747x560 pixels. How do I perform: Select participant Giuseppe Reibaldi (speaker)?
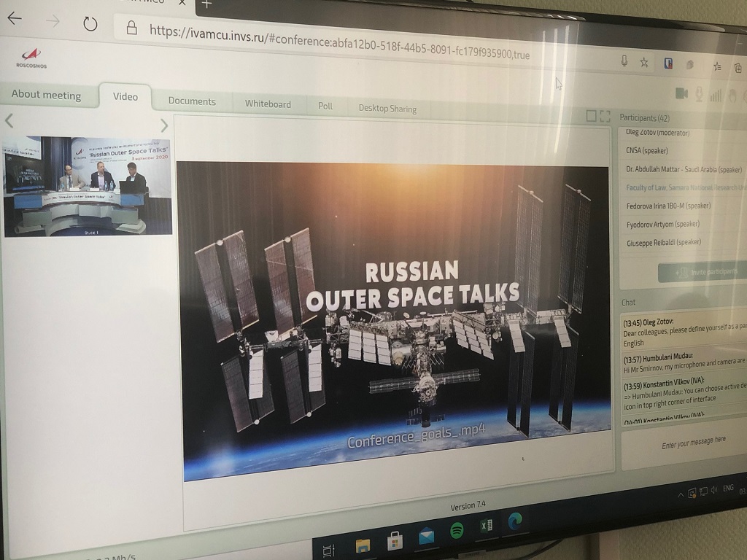(664, 242)
